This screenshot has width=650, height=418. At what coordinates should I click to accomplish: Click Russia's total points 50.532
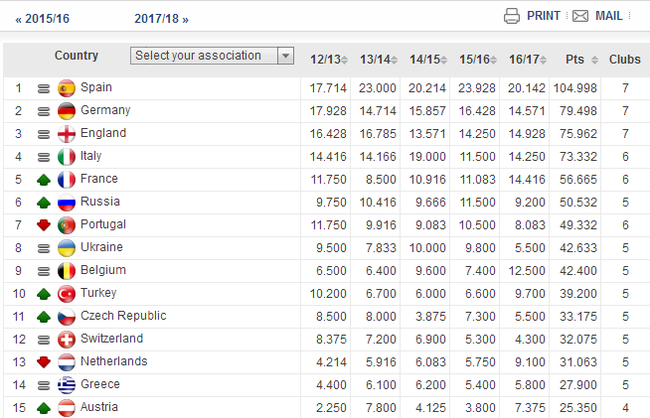pos(578,202)
